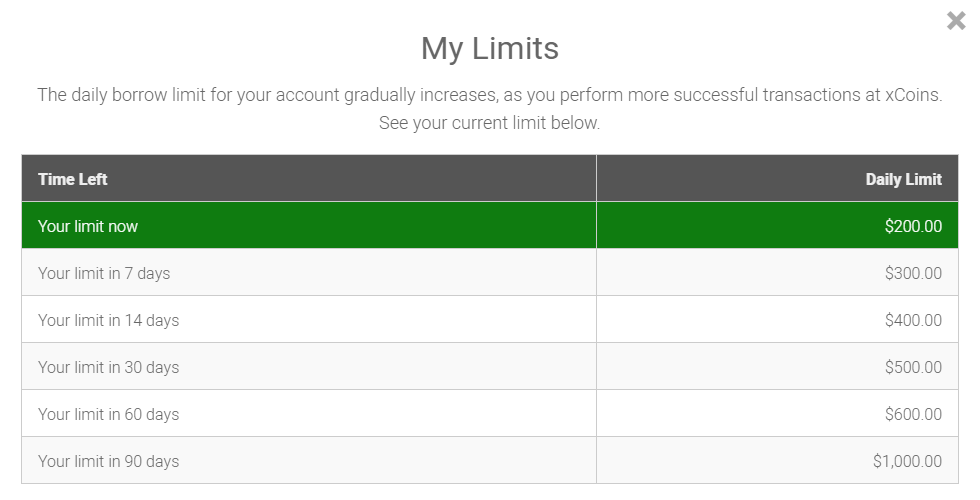This screenshot has height=500, width=980.
Task: Click the $400.00 limit value
Action: pyautogui.click(x=913, y=319)
